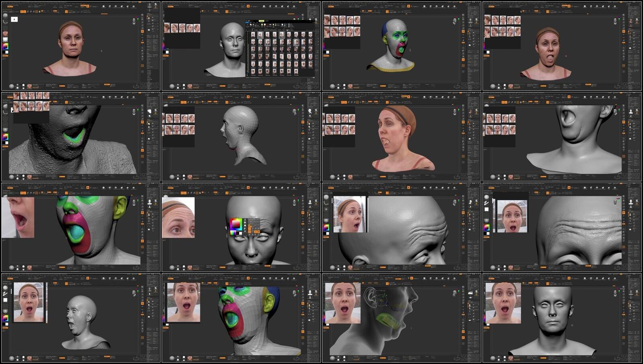This screenshot has height=364, width=643.
Task: Select first reference photo in grey profile-head frame
Action: click(169, 119)
